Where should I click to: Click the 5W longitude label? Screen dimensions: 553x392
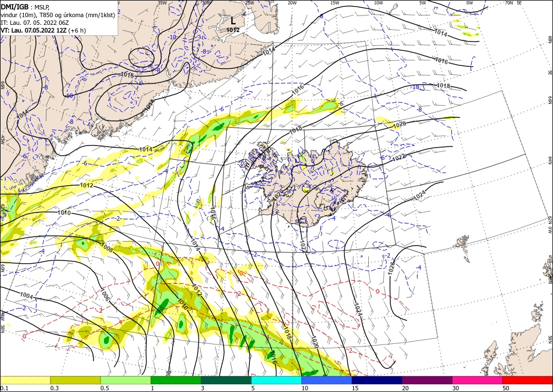tap(422, 3)
